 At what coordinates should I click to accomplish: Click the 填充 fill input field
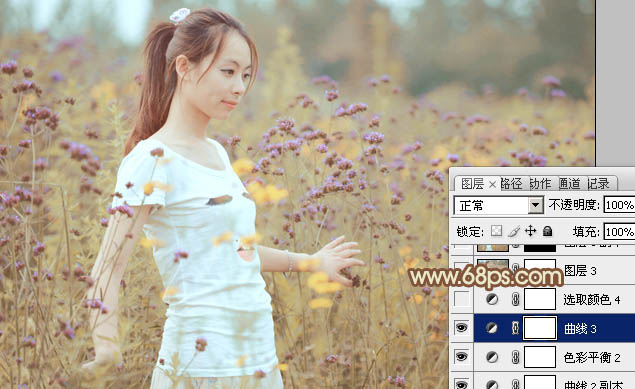pyautogui.click(x=619, y=232)
